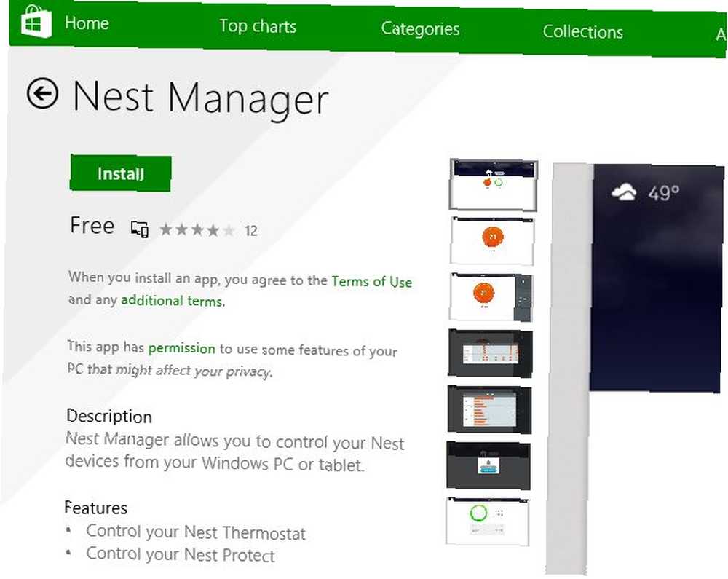Select the last thumbnail with green circle
The width and height of the screenshot is (728, 579).
[x=487, y=521]
